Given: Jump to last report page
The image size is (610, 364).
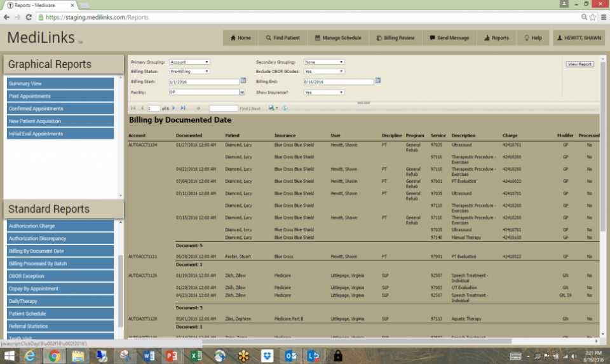Looking at the screenshot, I should click(x=183, y=108).
